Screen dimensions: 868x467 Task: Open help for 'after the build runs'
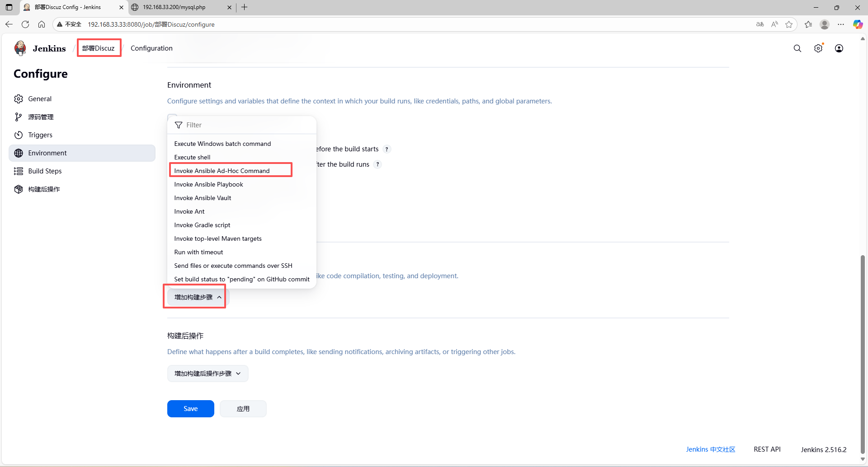(377, 164)
